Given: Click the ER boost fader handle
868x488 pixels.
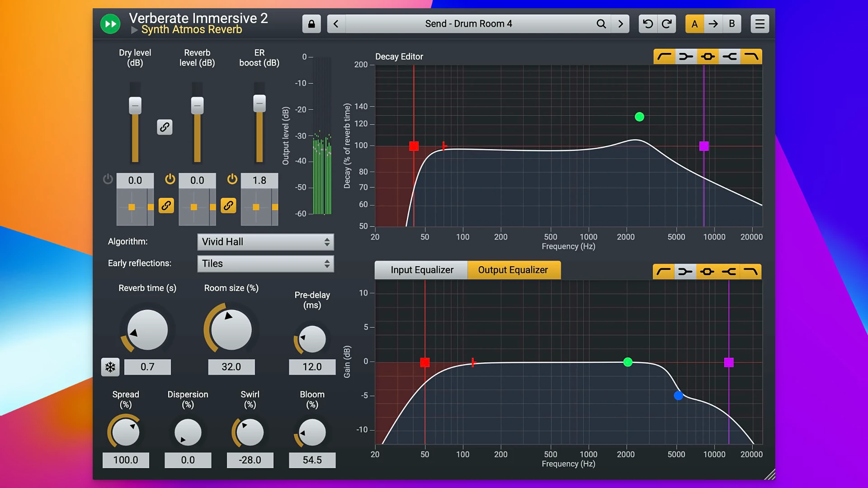Looking at the screenshot, I should tap(259, 103).
